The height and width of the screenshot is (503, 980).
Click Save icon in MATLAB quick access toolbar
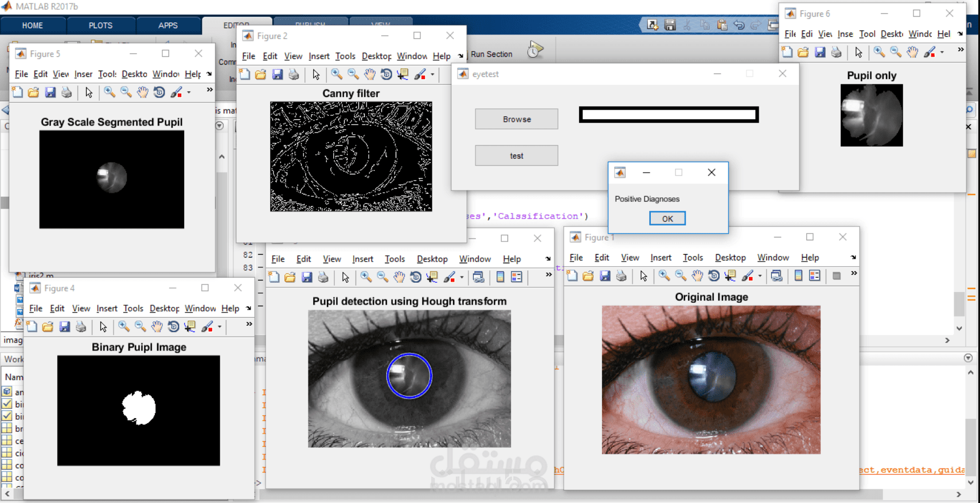click(x=670, y=25)
